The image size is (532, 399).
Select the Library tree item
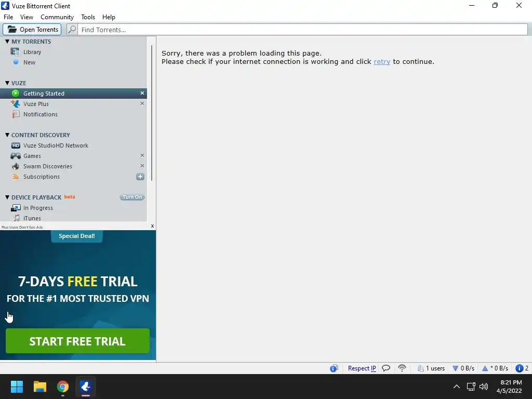(x=73, y=52)
